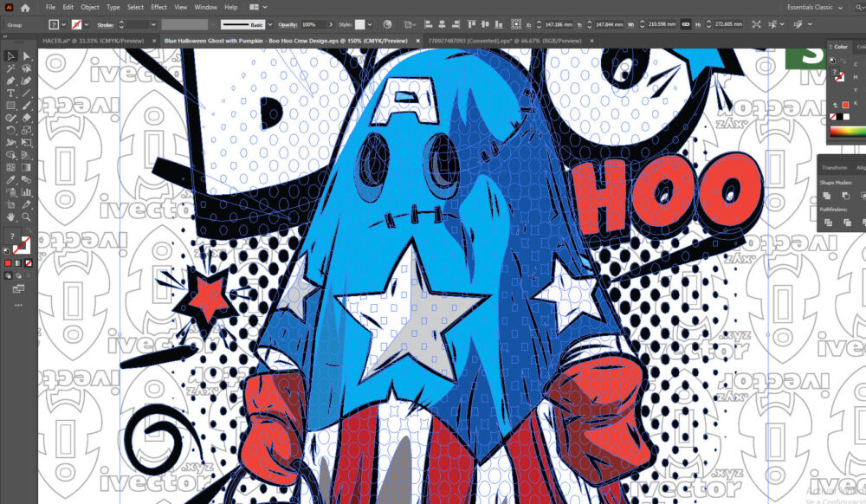Viewport: 866px width, 504px height.
Task: Select the Rotate tool
Action: click(10, 130)
